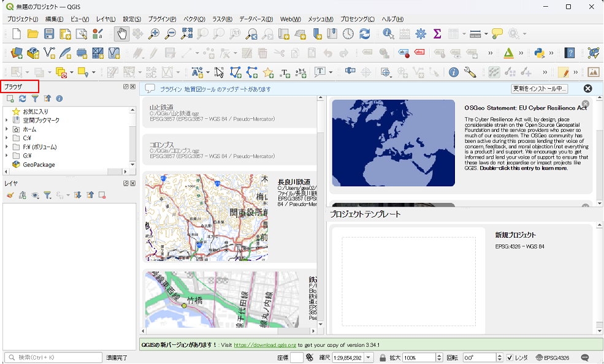Click the 更新をインストール中 button
This screenshot has width=604, height=364.
click(539, 89)
